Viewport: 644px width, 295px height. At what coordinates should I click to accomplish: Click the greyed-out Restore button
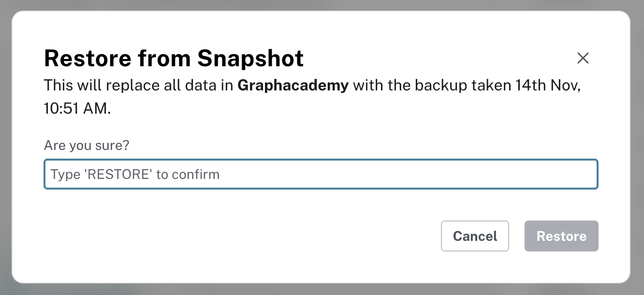561,236
